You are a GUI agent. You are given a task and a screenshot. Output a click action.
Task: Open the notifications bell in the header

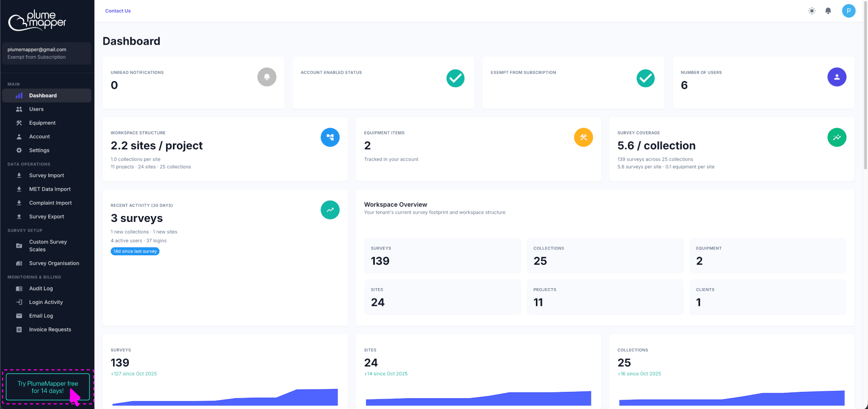click(x=828, y=11)
